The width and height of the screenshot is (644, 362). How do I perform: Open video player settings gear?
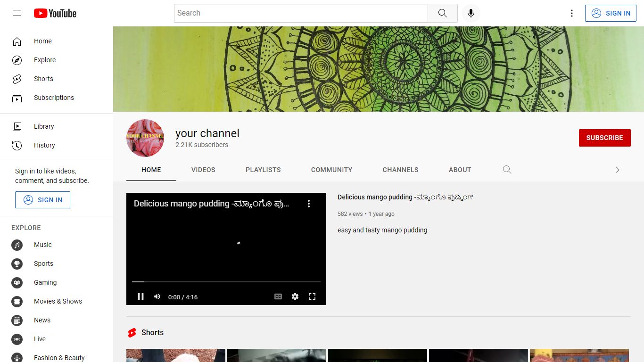pyautogui.click(x=295, y=296)
